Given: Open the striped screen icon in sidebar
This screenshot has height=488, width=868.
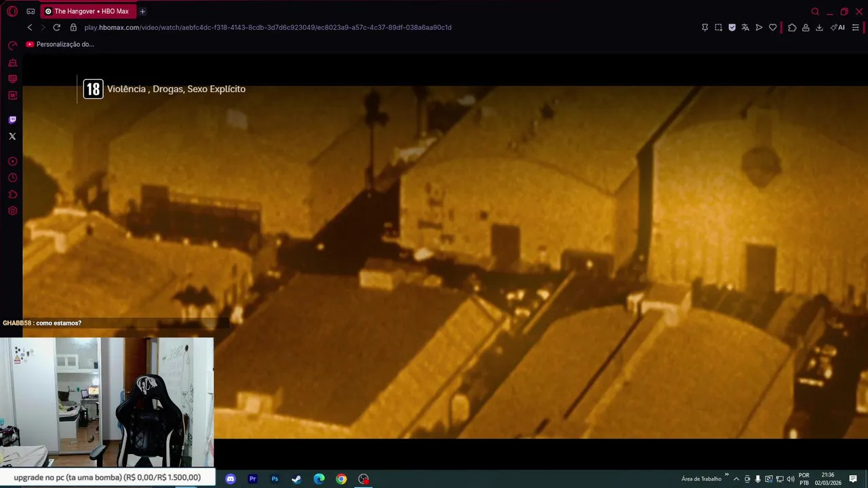Looking at the screenshot, I should click(12, 79).
